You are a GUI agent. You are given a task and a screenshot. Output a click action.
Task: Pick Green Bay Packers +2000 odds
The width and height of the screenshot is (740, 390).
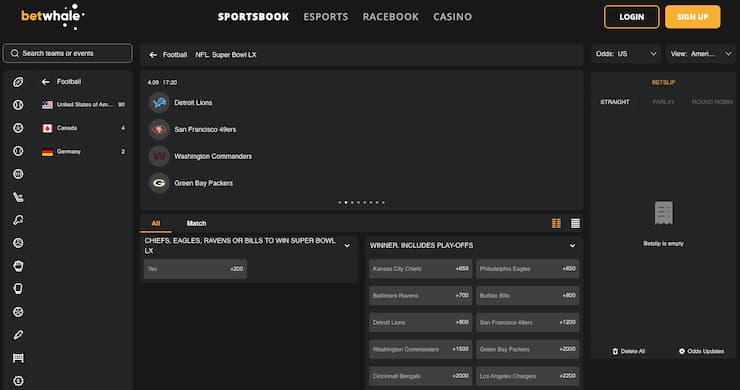(528, 349)
